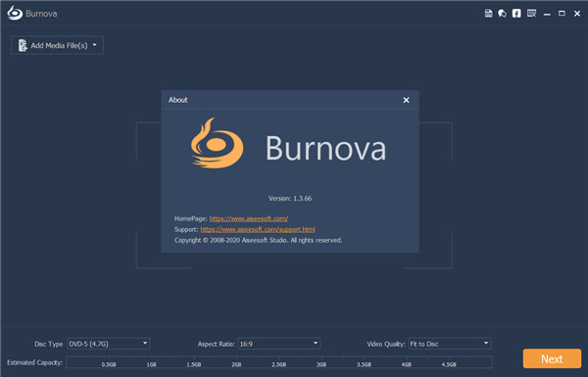Expand the Add Media File(s) dropdown arrow
The width and height of the screenshot is (588, 377).
pos(94,45)
